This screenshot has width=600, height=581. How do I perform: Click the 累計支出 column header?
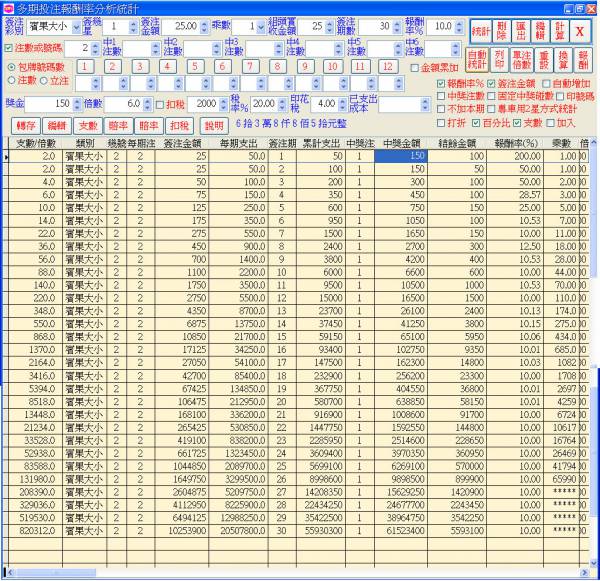pyautogui.click(x=321, y=144)
